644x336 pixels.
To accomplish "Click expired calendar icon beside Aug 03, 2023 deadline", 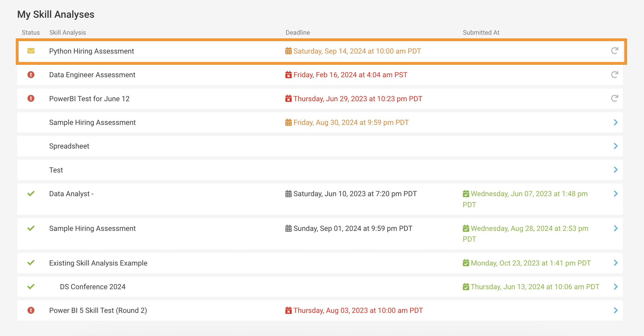I will (288, 310).
